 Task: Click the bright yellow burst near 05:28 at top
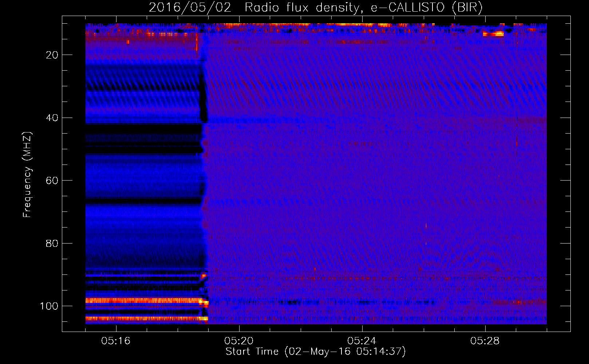click(x=493, y=34)
